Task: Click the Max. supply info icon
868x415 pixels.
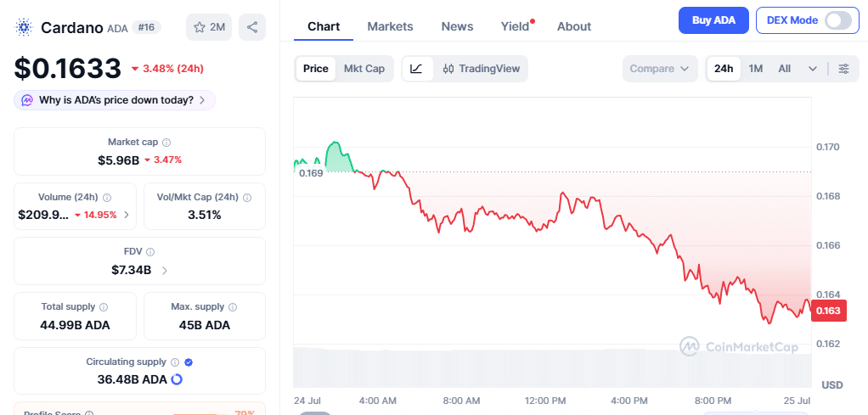Action: pyautogui.click(x=233, y=306)
